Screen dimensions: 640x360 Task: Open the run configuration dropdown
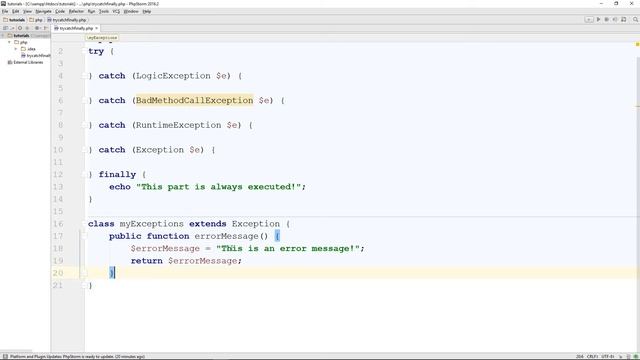pyautogui.click(x=589, y=19)
